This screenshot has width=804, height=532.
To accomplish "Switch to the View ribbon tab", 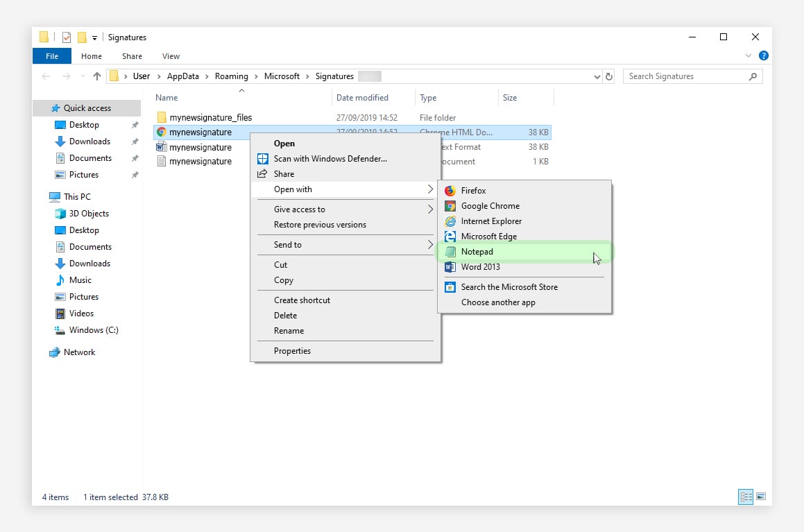I will [171, 56].
